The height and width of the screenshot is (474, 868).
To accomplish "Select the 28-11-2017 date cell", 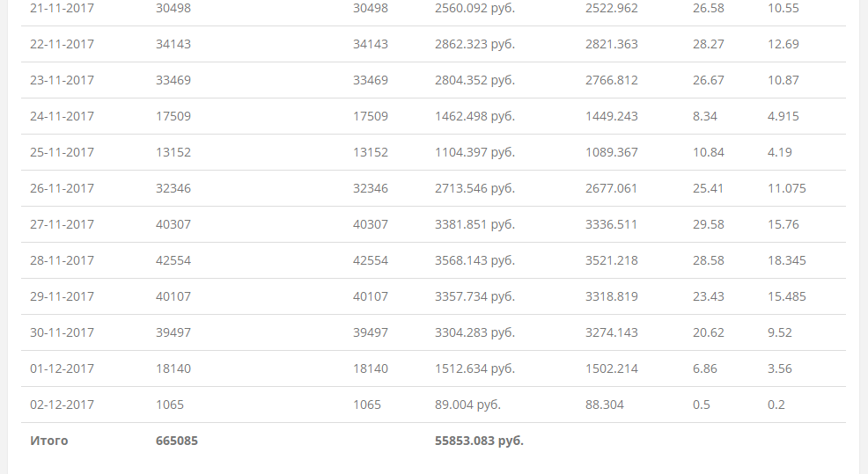I will pos(62,260).
